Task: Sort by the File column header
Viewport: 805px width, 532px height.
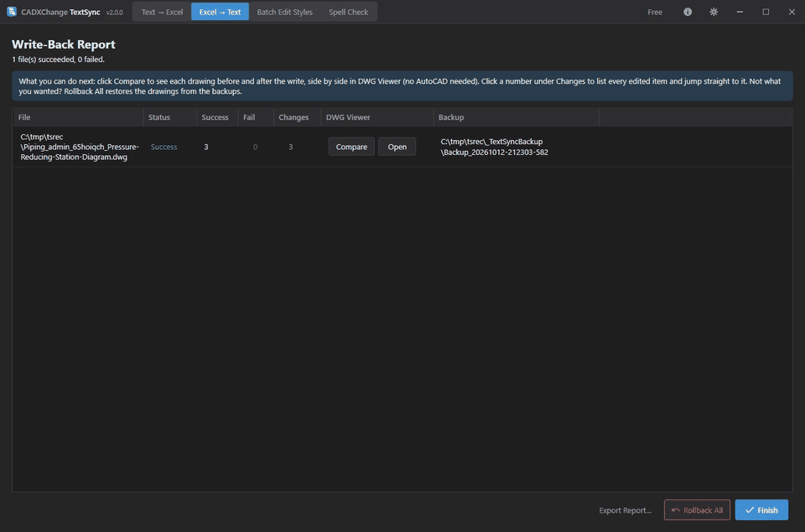Action: pyautogui.click(x=78, y=117)
